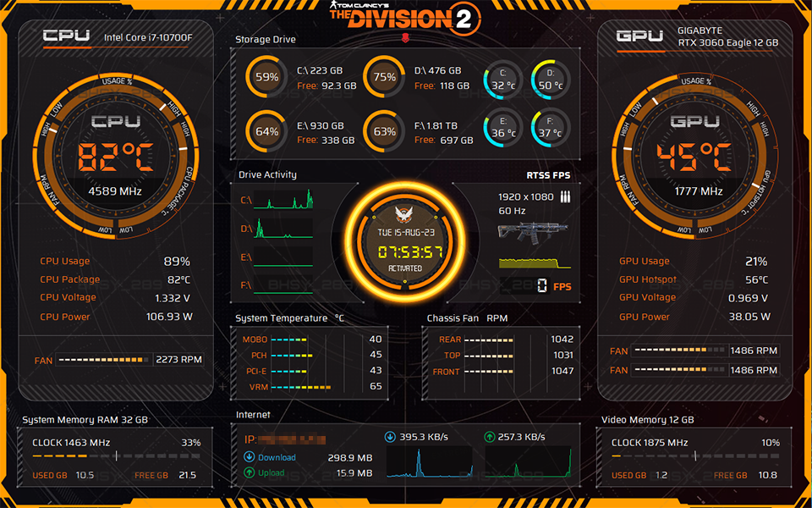Click the upload arrow icon beside 257.3 KB/s

tap(489, 437)
